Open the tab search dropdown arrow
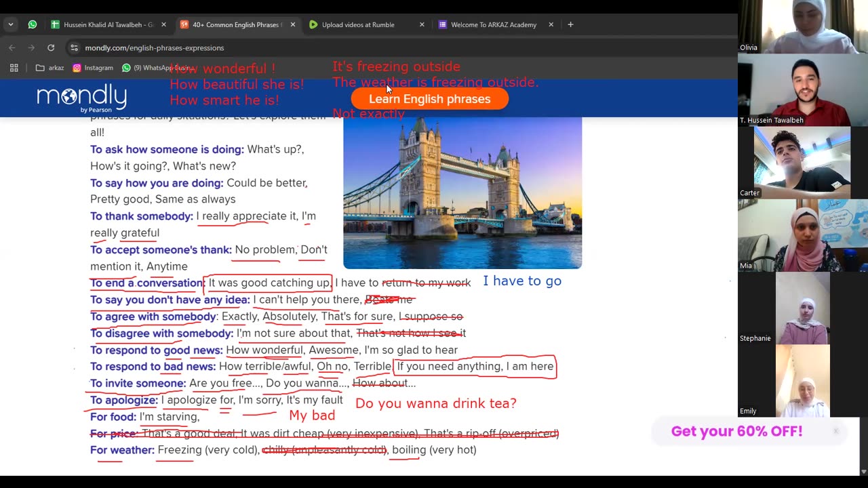This screenshot has height=488, width=868. [11, 24]
